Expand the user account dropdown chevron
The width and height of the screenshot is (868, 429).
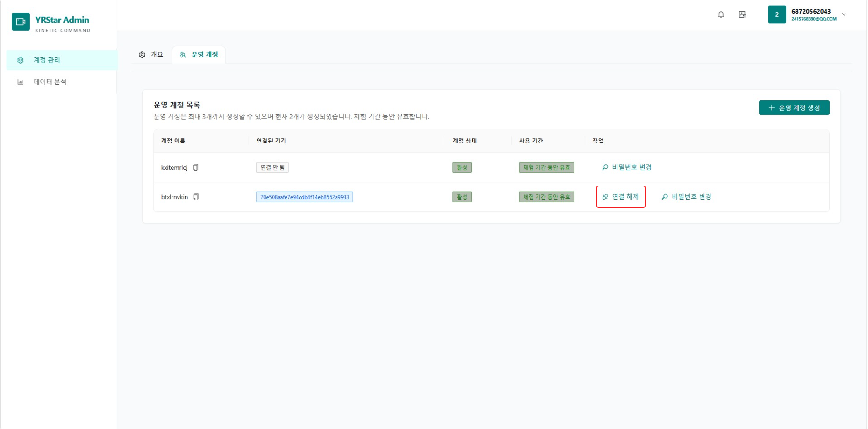(844, 14)
